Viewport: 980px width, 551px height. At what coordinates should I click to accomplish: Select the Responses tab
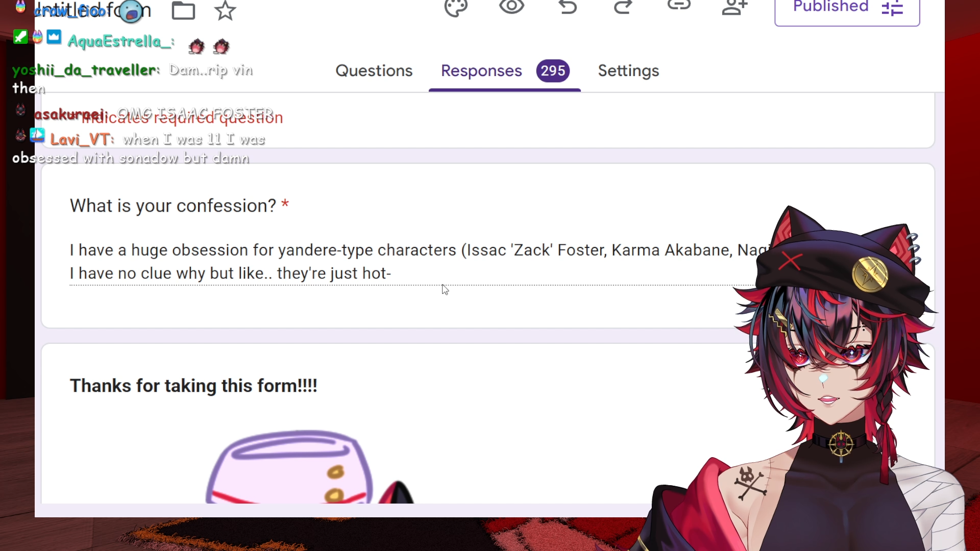[481, 71]
